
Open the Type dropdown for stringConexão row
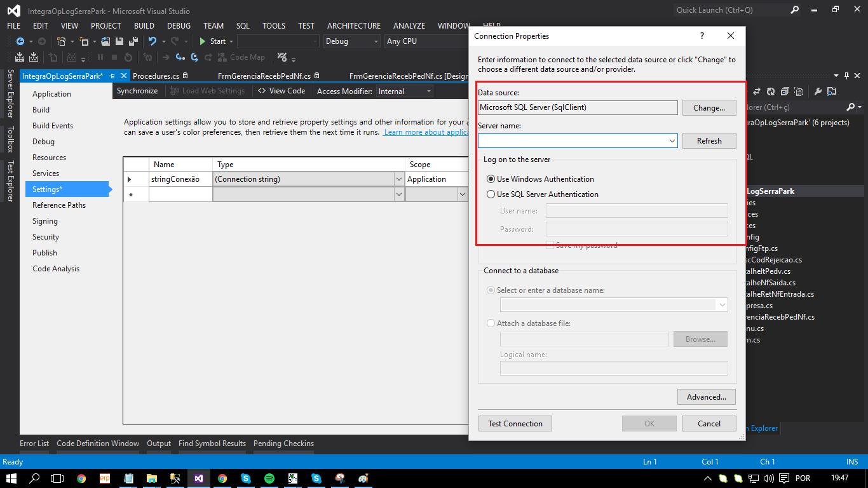[x=399, y=179]
